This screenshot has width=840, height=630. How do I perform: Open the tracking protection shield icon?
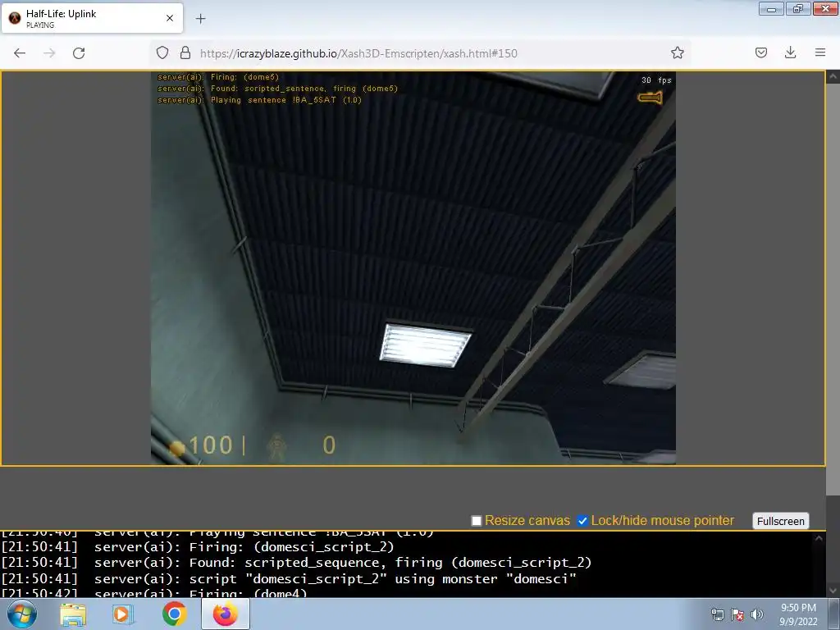coord(162,52)
